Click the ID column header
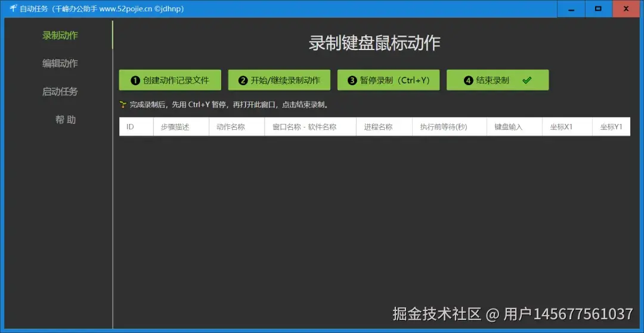 tap(137, 127)
